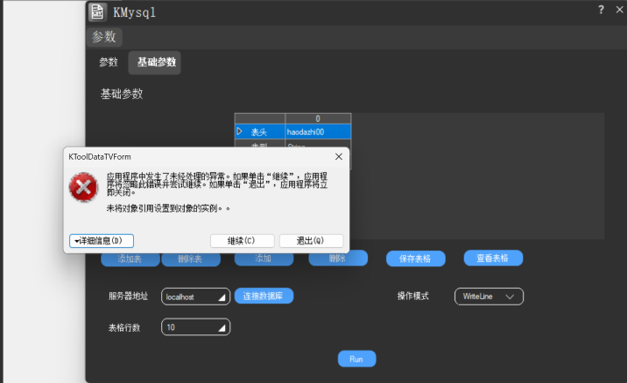Click the help question mark button
627x383 pixels.
601,10
